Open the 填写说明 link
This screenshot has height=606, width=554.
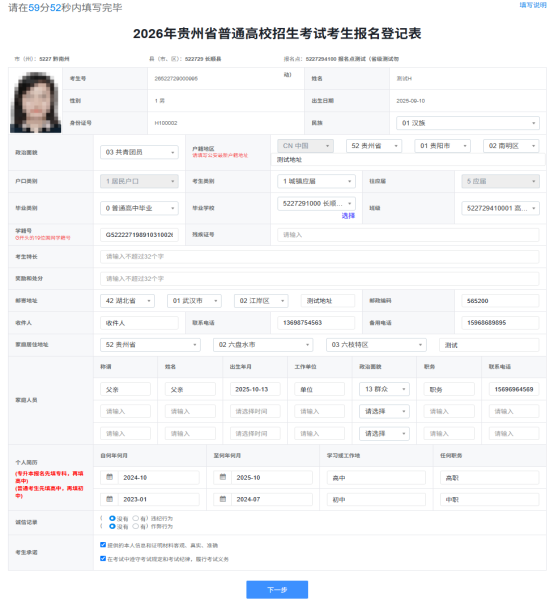(x=533, y=5)
